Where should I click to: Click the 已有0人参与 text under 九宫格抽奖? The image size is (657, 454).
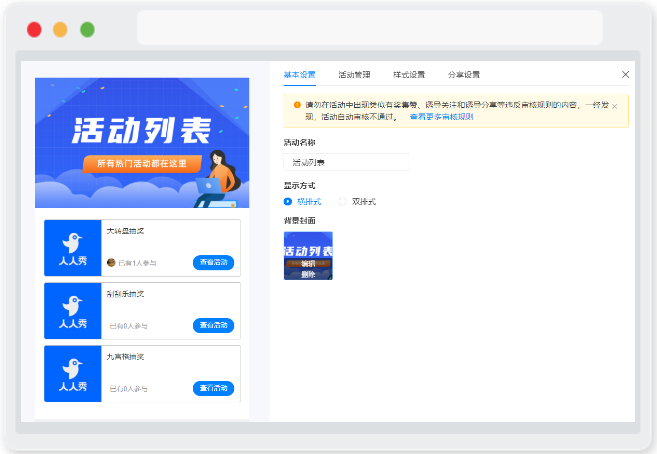click(x=128, y=389)
